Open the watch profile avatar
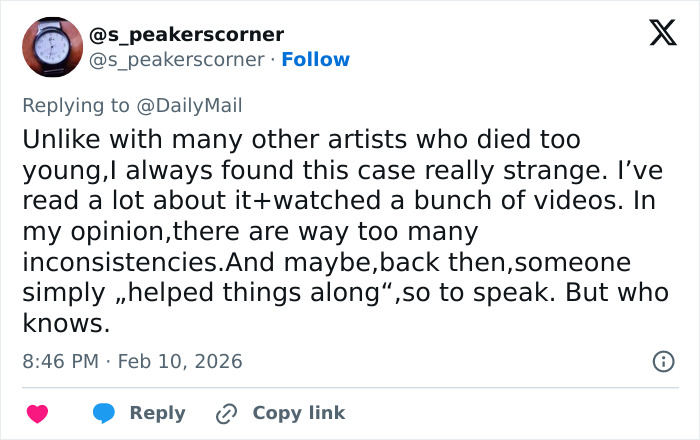 click(x=52, y=47)
